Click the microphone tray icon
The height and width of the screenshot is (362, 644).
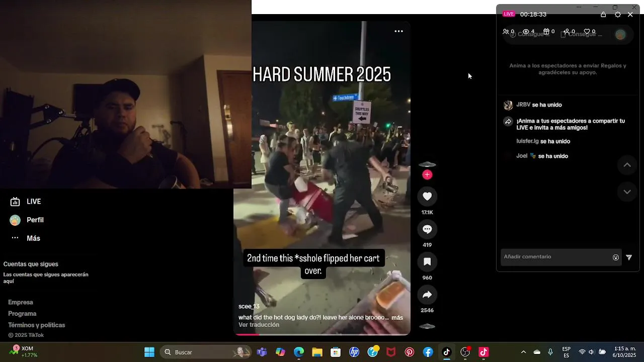click(550, 352)
